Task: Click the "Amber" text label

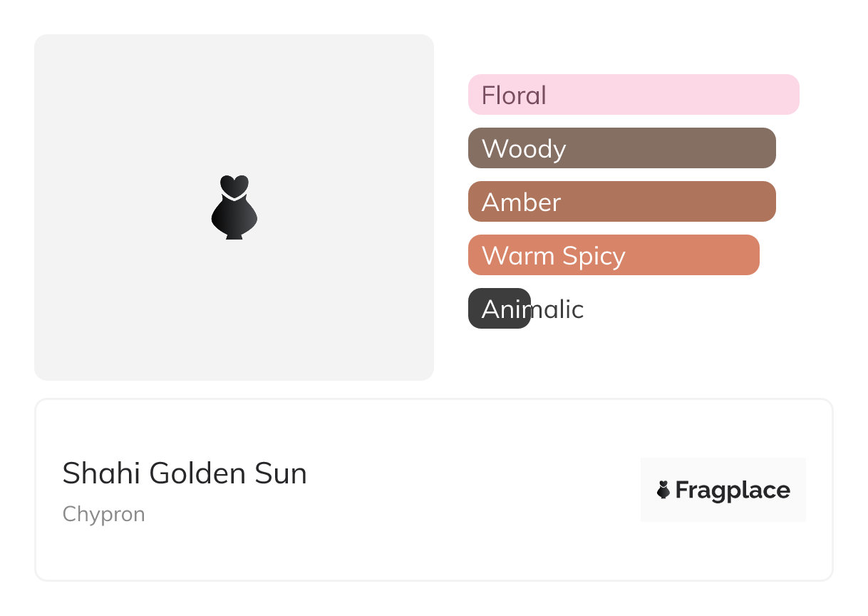Action: click(x=521, y=202)
